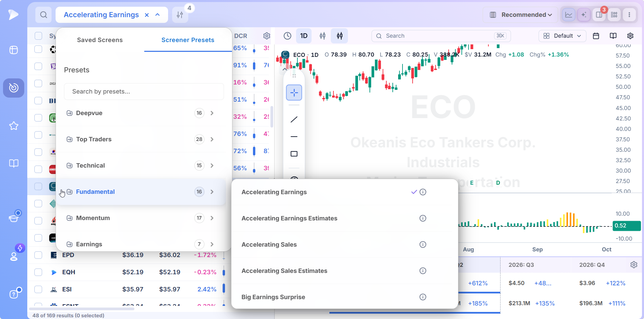This screenshot has width=644, height=319.
Task: Expand the Deepvue preset group
Action: [x=141, y=113]
